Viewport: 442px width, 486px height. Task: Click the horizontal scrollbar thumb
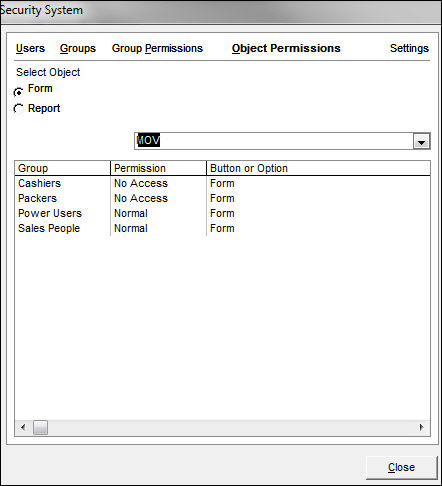(40, 427)
